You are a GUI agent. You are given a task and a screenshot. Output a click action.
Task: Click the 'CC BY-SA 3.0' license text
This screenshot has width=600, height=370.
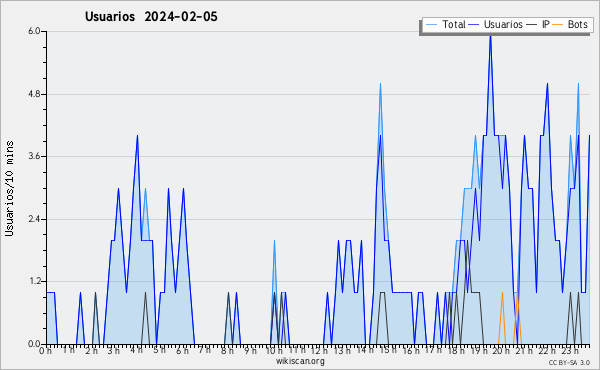pyautogui.click(x=569, y=363)
